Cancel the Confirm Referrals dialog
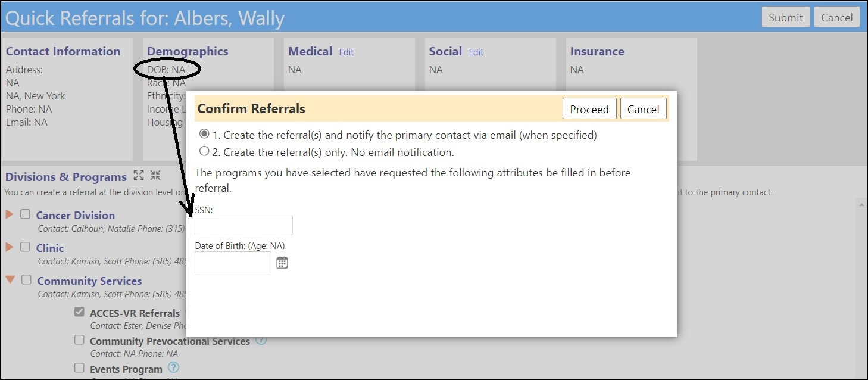Image resolution: width=868 pixels, height=380 pixels. (x=643, y=109)
